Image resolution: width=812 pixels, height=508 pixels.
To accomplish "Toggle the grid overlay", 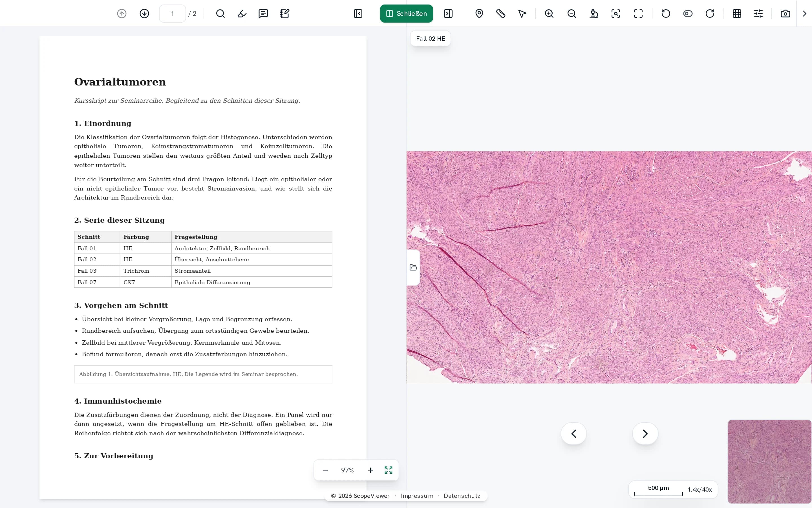I will tap(737, 14).
